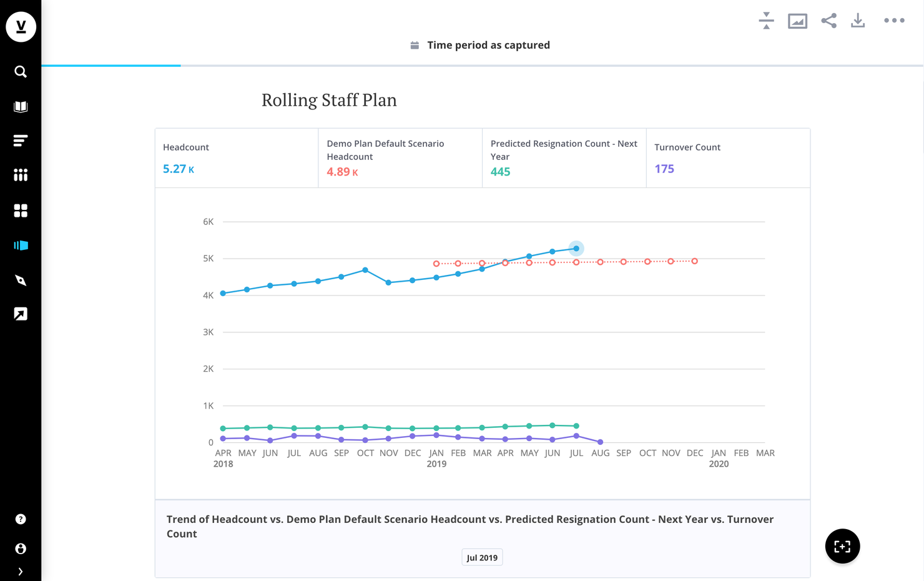Click the compass explore icon in sidebar
The image size is (924, 581).
click(21, 281)
